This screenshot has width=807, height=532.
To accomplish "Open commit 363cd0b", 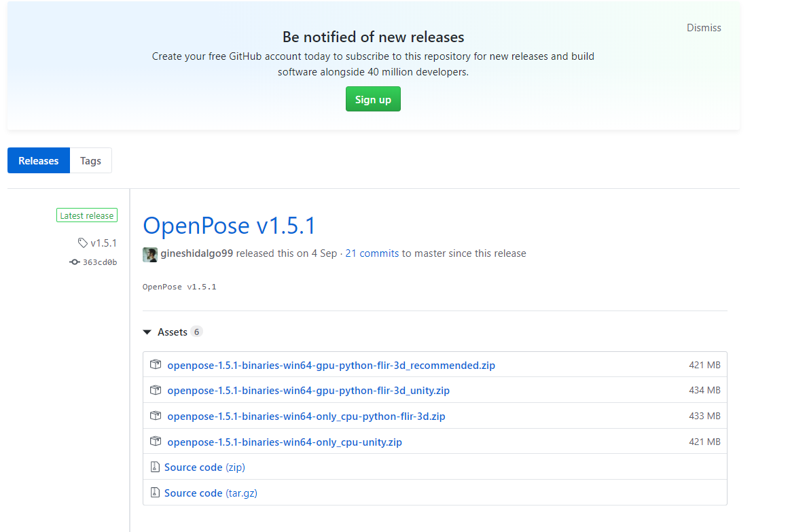I will click(100, 262).
